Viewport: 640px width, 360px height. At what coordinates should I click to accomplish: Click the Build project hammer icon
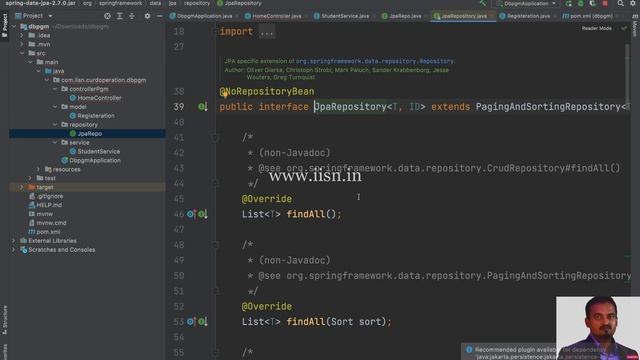coord(483,3)
